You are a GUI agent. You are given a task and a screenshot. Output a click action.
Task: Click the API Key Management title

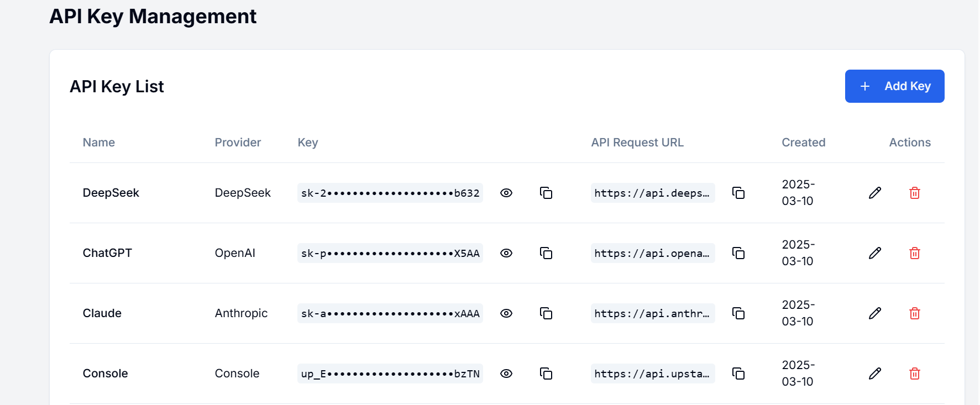point(153,17)
